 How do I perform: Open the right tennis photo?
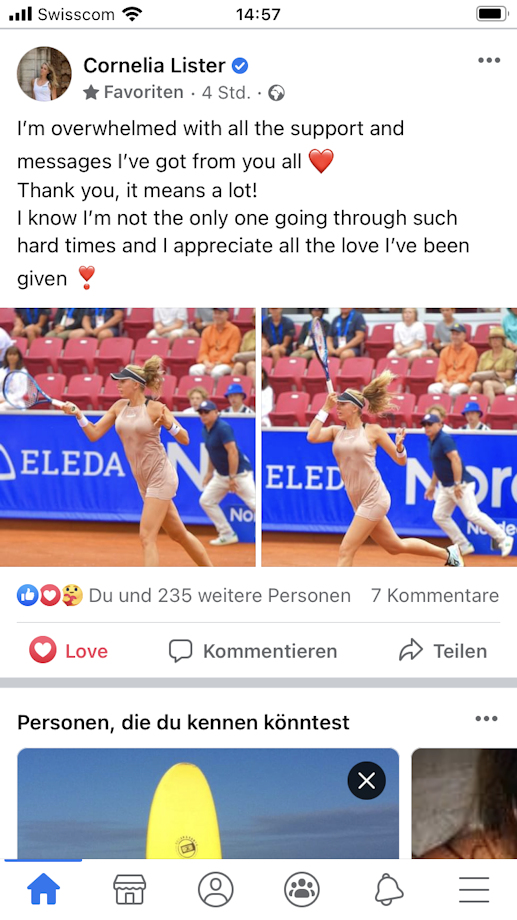point(389,437)
